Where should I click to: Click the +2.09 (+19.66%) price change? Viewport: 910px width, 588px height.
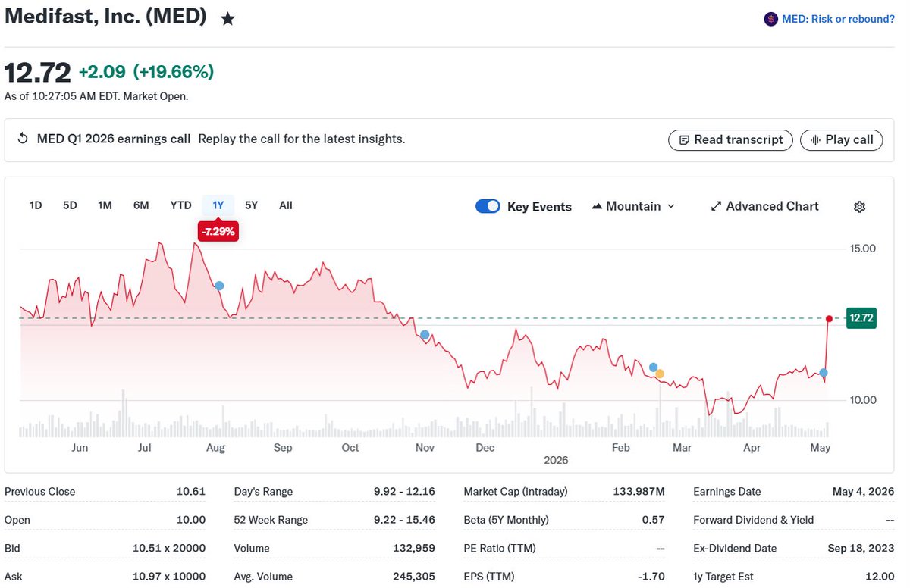(x=146, y=72)
